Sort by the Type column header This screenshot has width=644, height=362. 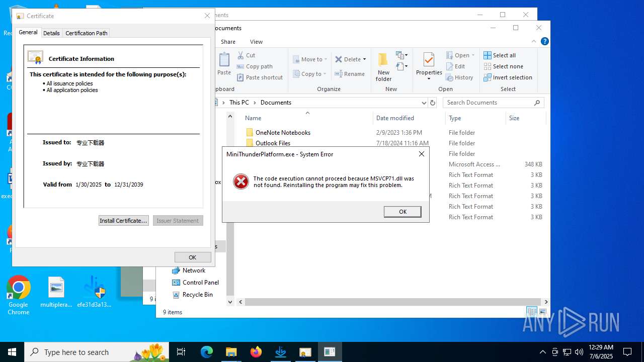[455, 118]
